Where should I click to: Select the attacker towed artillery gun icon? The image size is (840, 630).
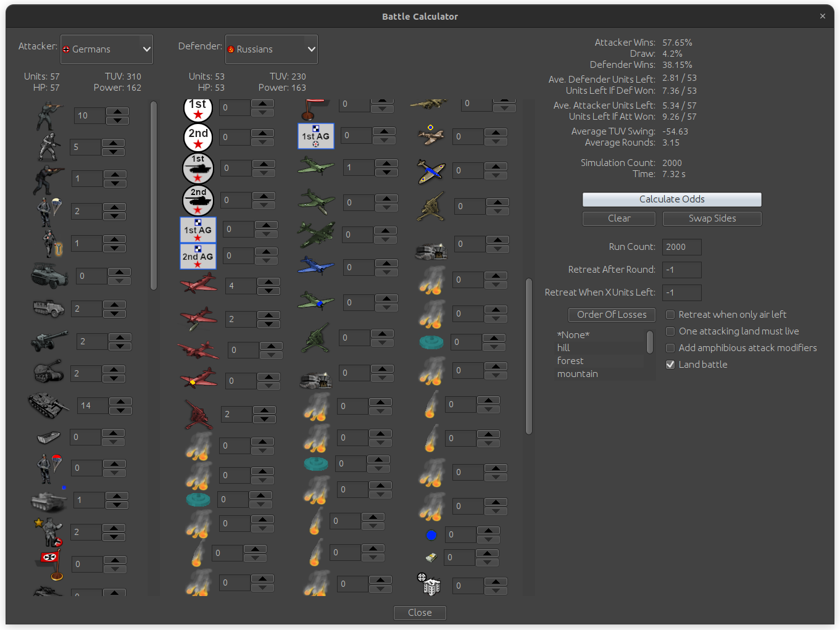(x=49, y=341)
